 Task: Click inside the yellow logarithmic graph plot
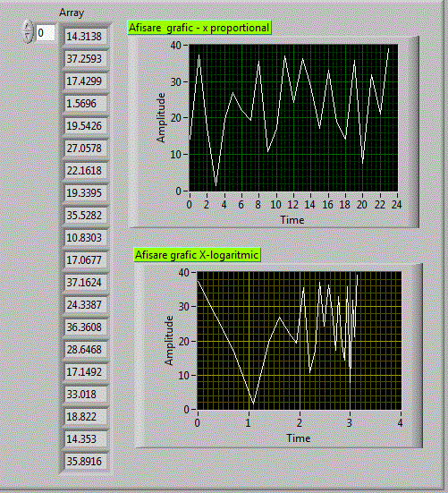click(x=299, y=341)
